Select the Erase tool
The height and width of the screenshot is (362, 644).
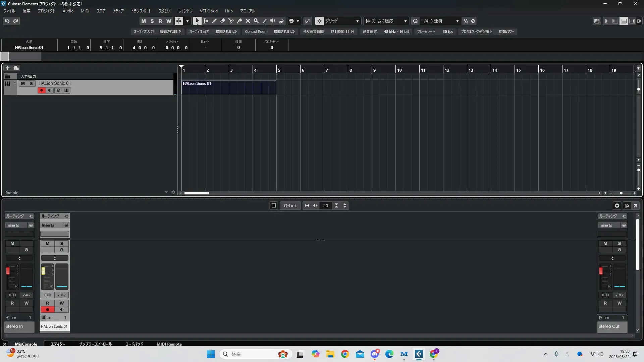point(222,21)
